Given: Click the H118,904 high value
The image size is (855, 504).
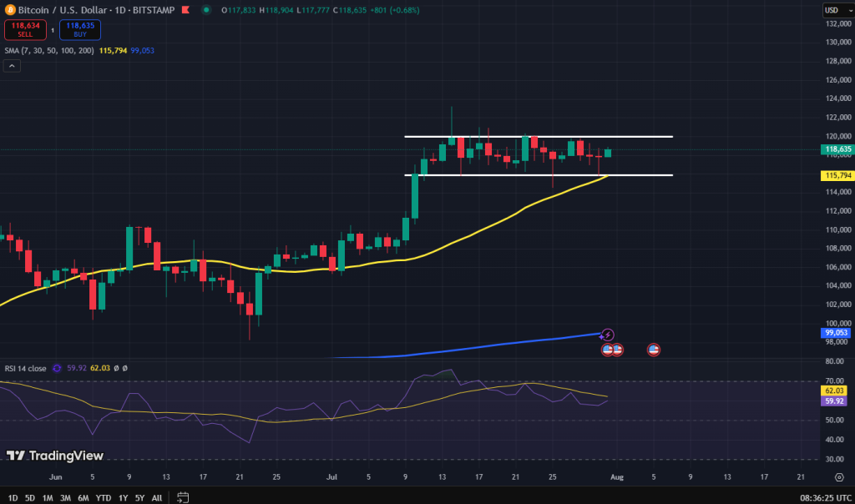Looking at the screenshot, I should tap(276, 10).
